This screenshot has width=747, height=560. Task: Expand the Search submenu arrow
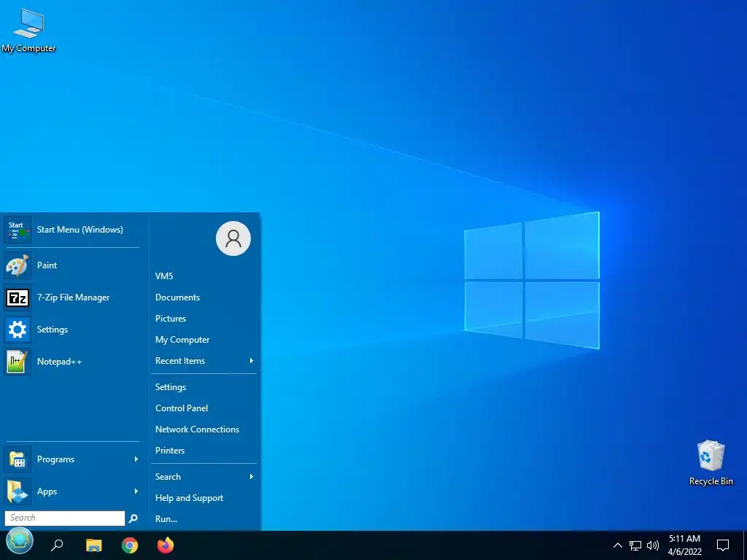click(x=252, y=477)
